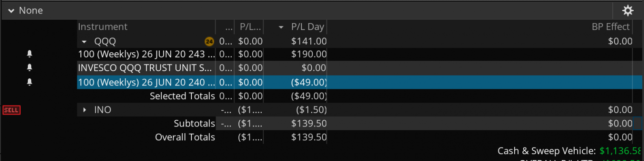
Task: Click the alert bell for INVESCO QQQ TRUST row
Action: coord(30,68)
